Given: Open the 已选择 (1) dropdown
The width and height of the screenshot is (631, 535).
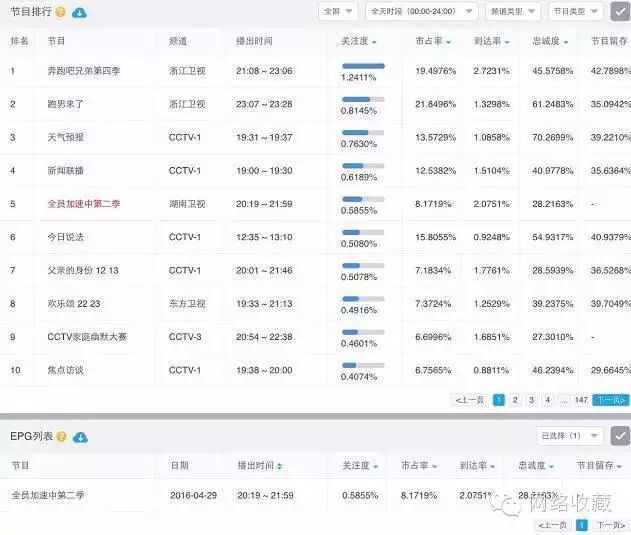Looking at the screenshot, I should (x=570, y=436).
